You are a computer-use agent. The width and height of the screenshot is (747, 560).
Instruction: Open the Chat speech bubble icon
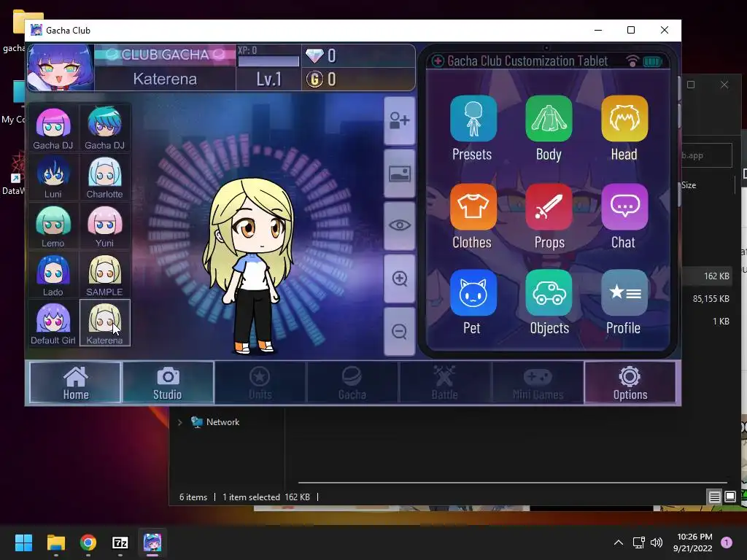[624, 206]
